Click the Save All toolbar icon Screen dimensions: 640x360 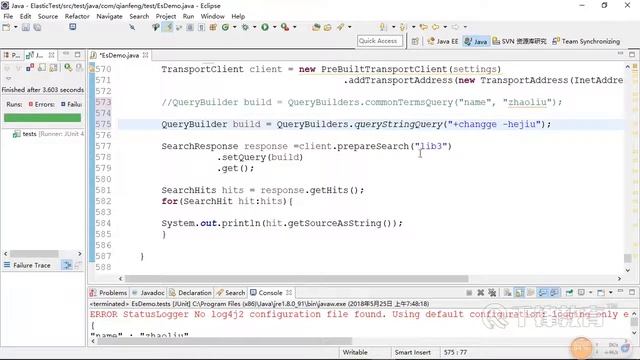[x=37, y=27]
